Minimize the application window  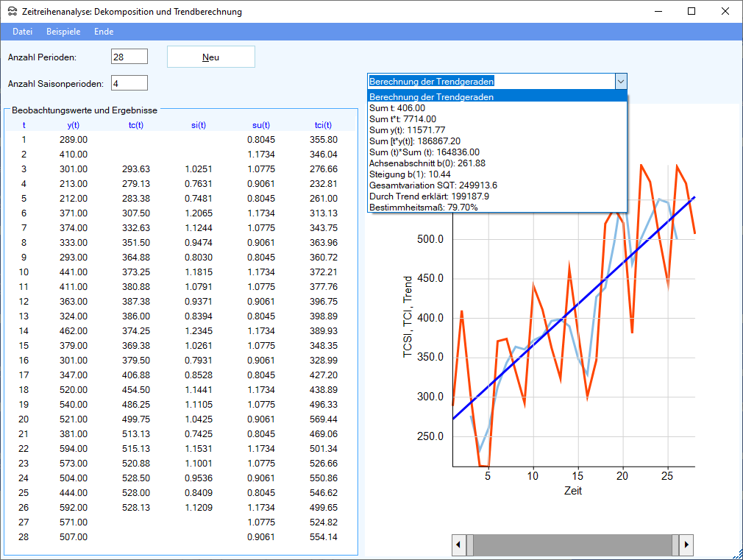click(x=658, y=12)
